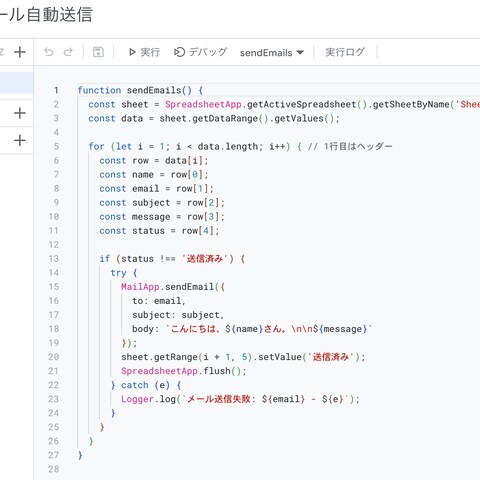Add a file with top plus icon
Screen dimensions: 480x480
(x=20, y=52)
